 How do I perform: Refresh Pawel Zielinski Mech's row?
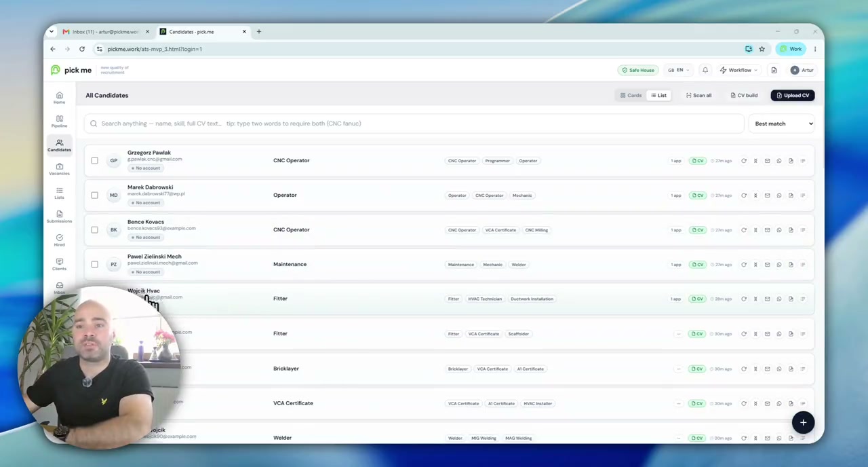[744, 265]
